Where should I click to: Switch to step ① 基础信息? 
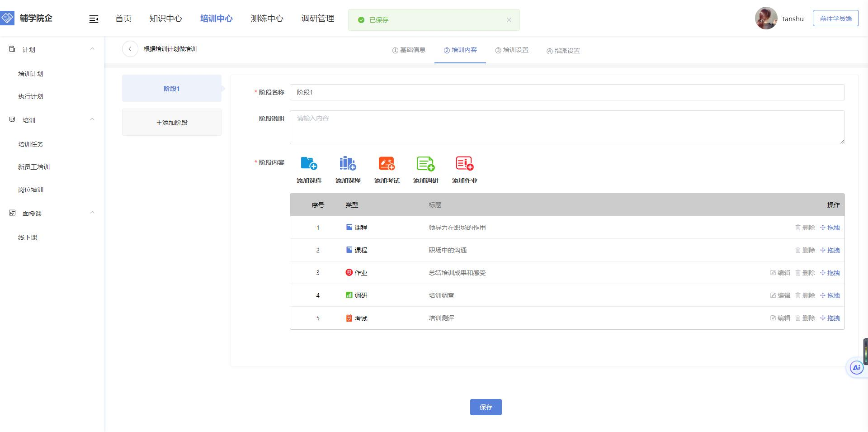409,50
